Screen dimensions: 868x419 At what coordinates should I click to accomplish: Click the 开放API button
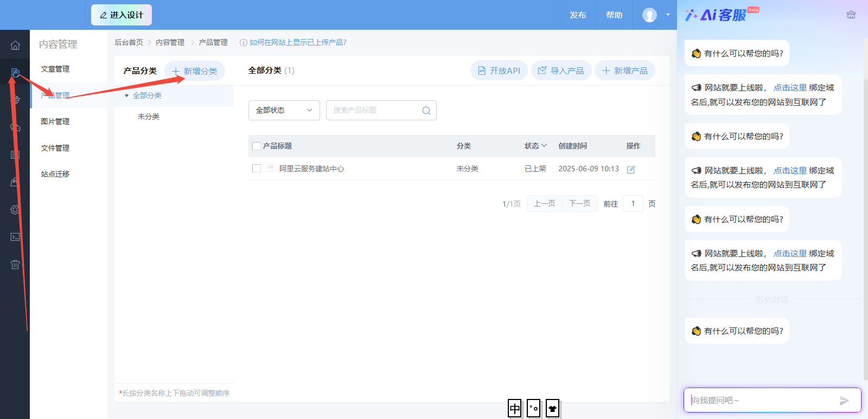point(499,70)
